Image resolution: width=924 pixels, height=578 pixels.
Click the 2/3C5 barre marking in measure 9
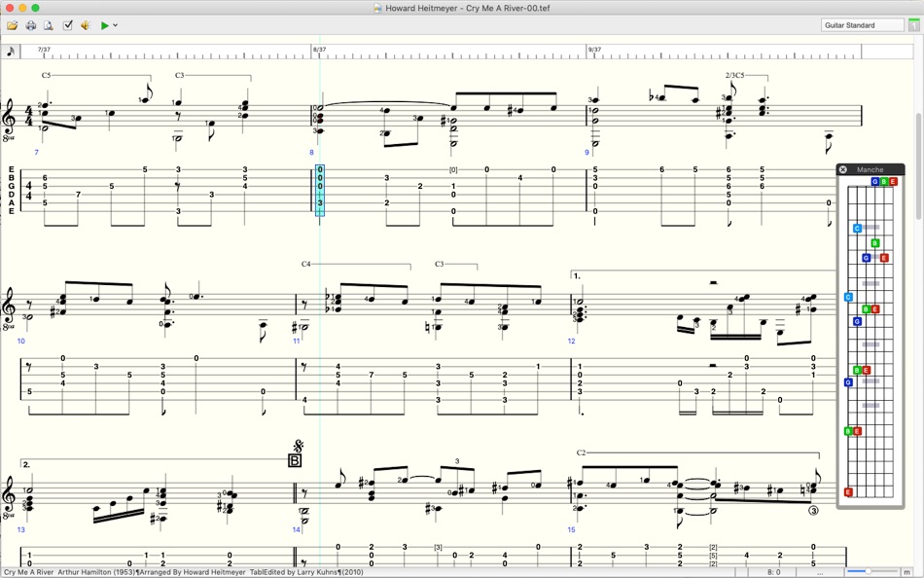[x=734, y=76]
